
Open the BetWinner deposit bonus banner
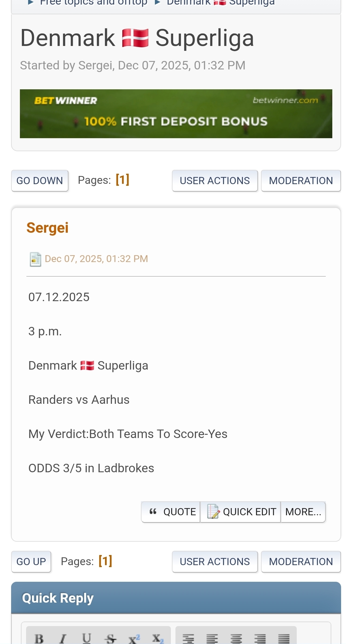coord(176,114)
